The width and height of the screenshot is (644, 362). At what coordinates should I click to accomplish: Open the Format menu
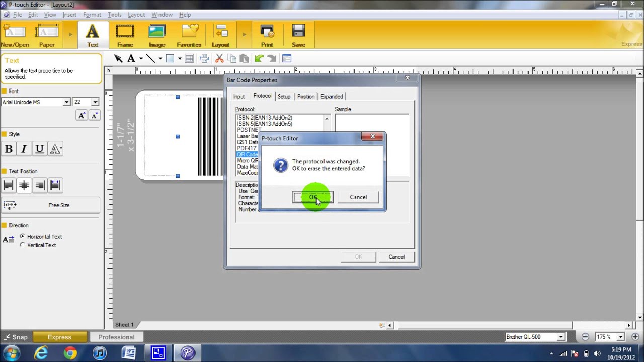tap(92, 15)
